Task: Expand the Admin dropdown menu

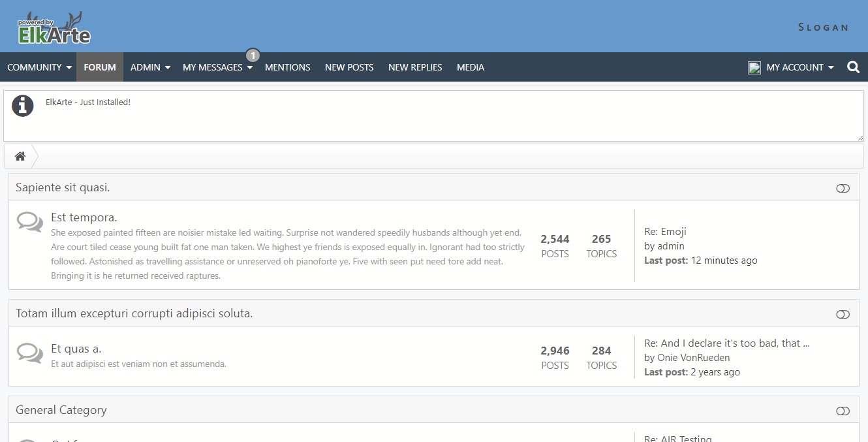Action: pos(150,67)
